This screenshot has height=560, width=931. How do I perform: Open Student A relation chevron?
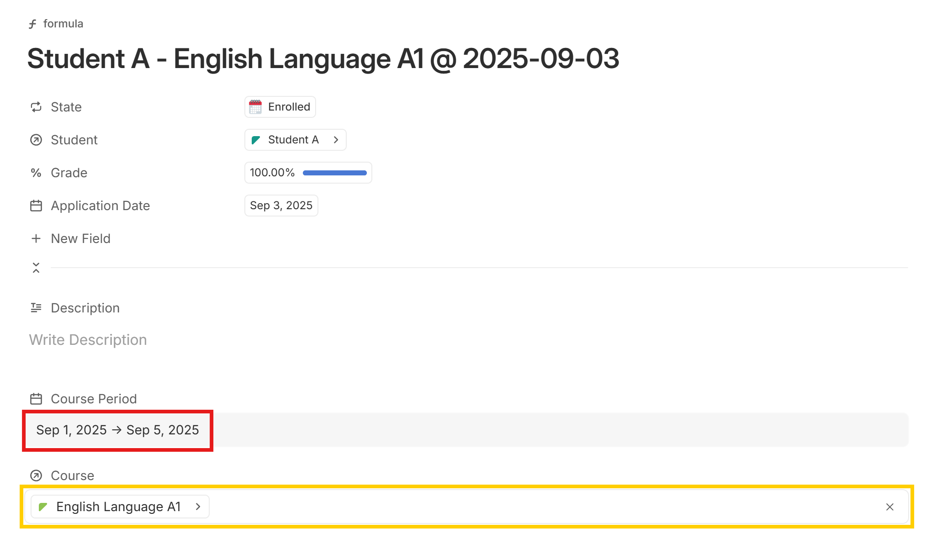336,140
